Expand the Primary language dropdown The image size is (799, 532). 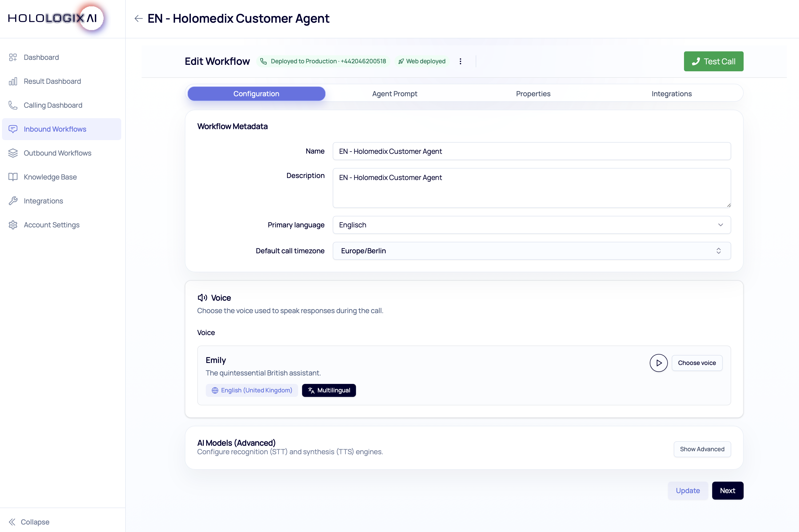532,225
